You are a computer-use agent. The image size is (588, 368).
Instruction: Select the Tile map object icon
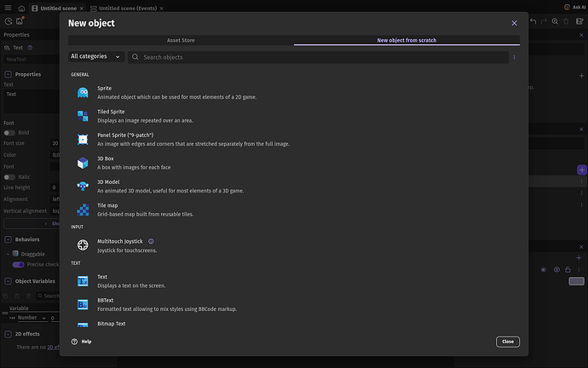click(83, 210)
